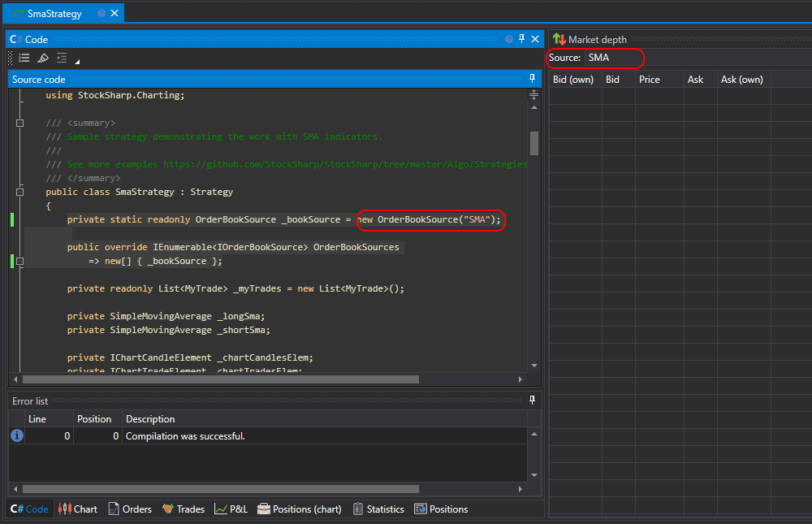Click the Error list scroll-up arrow
The width and height of the screenshot is (812, 524).
click(x=534, y=435)
